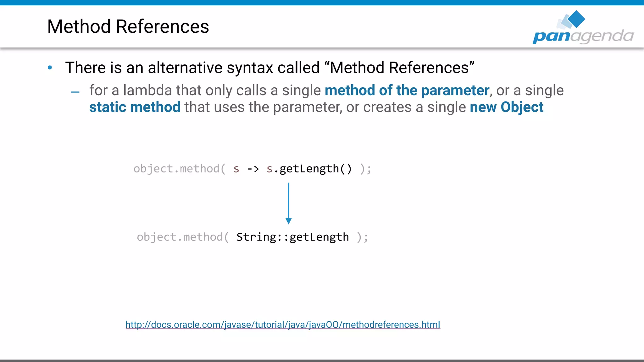Click the lambda parameter 's' before the arrow
Viewport: 644px width, 362px height.
[236, 169]
